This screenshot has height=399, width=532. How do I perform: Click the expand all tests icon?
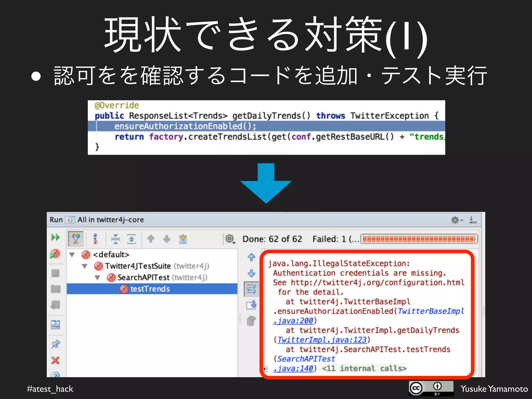[131, 238]
